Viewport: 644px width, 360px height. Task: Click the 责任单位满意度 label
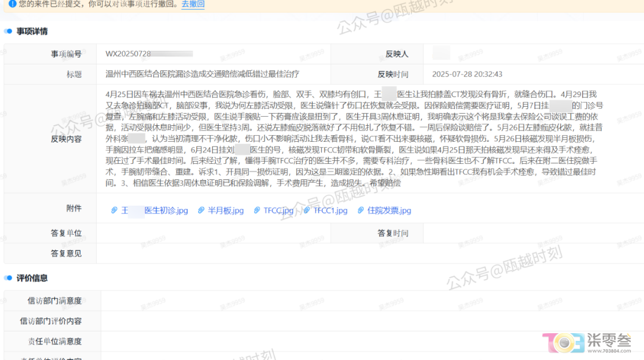click(x=55, y=342)
